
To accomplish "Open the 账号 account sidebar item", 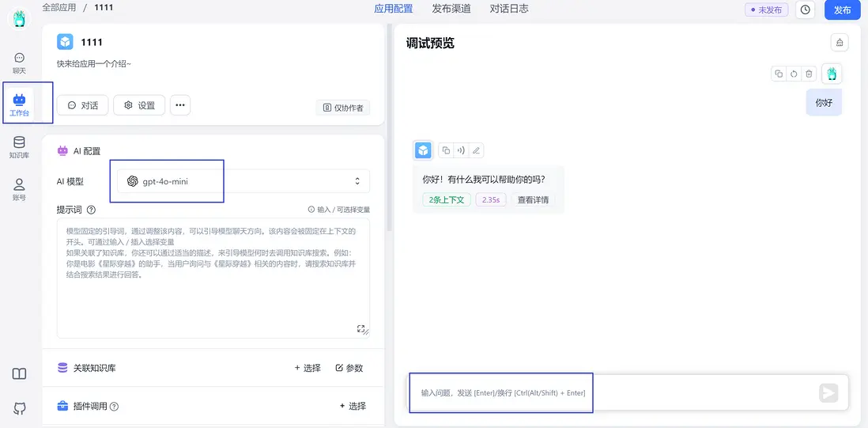I will [20, 190].
